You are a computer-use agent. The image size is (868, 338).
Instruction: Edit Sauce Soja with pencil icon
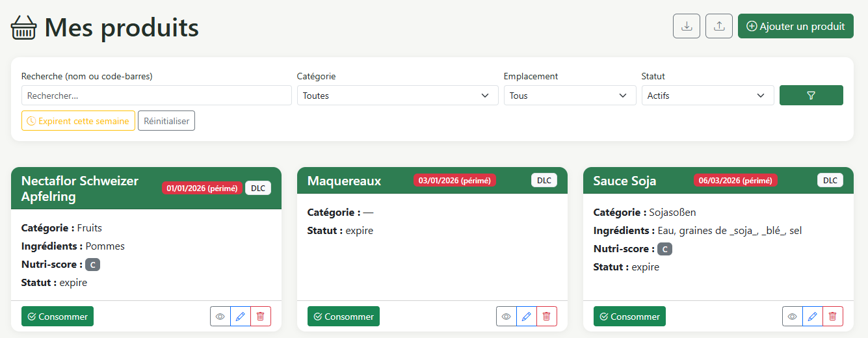tap(813, 317)
